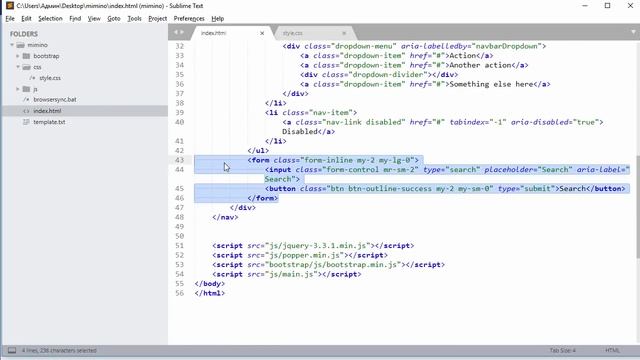This screenshot has width=640, height=360.
Task: Open the Project menu
Action: [x=158, y=18]
